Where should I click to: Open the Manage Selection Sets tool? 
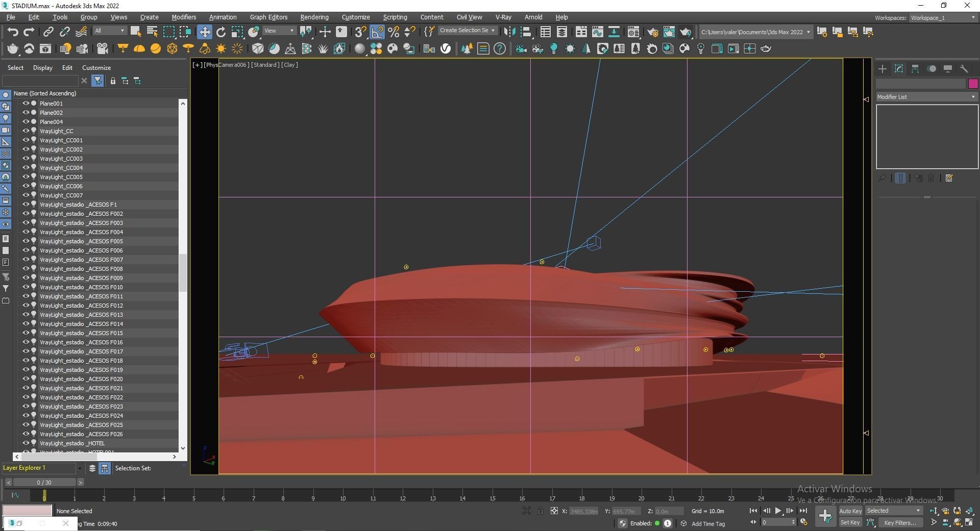[429, 32]
